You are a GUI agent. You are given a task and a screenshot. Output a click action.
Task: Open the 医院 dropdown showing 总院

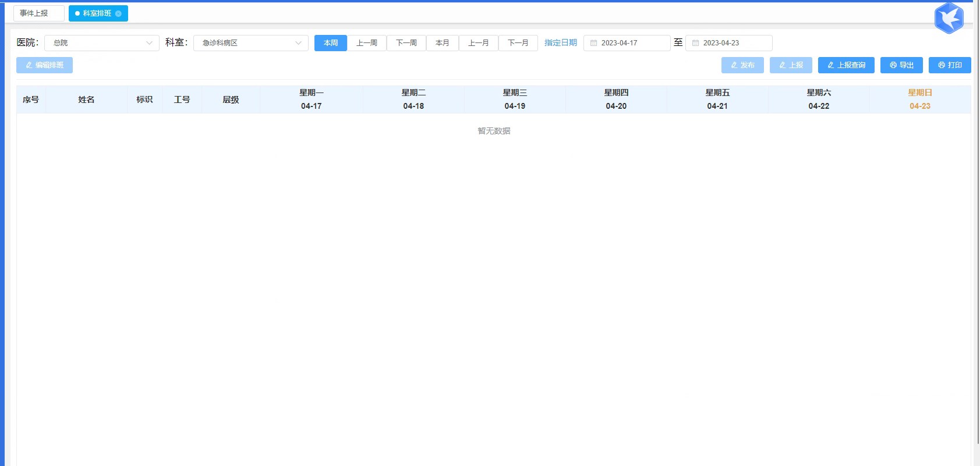point(102,43)
